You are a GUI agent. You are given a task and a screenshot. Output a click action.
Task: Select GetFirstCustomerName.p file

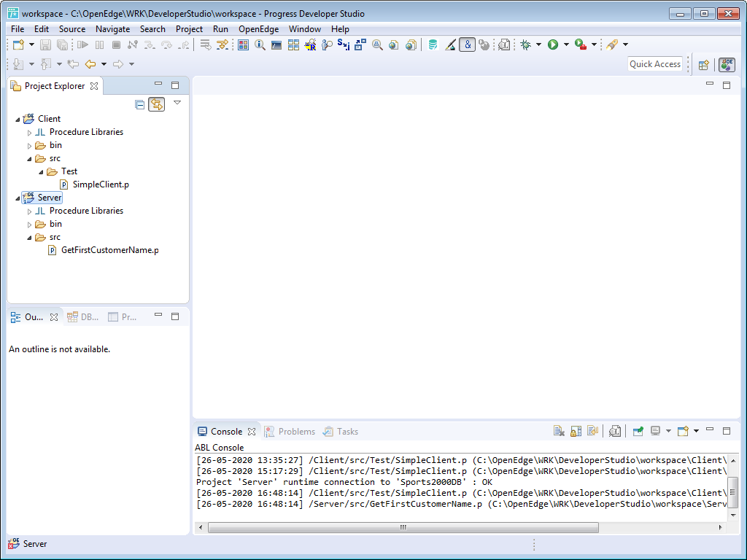pyautogui.click(x=104, y=250)
